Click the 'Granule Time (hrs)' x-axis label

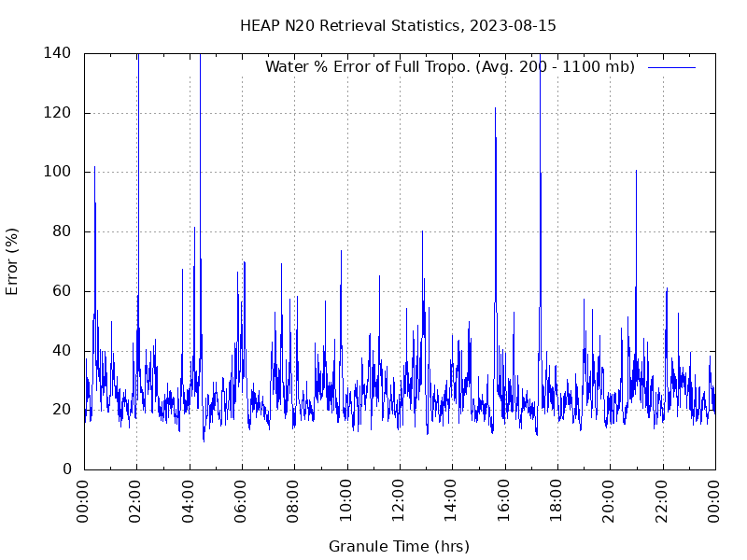tap(400, 546)
